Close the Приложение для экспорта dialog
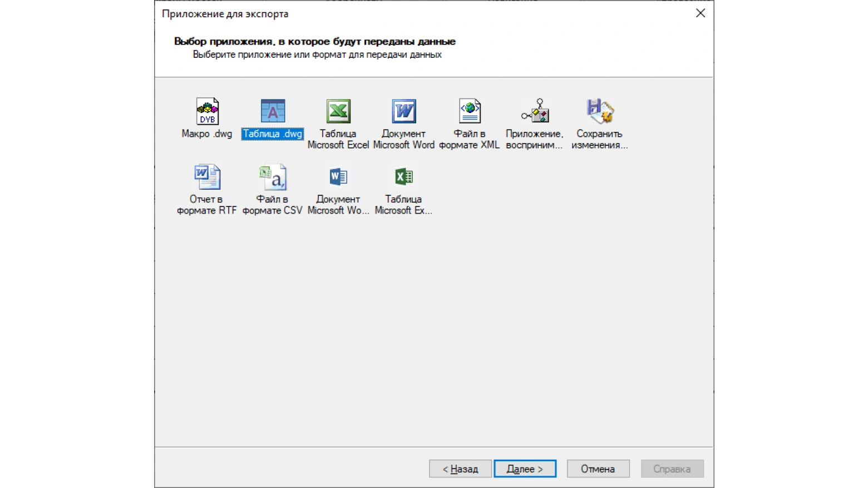 tap(701, 13)
